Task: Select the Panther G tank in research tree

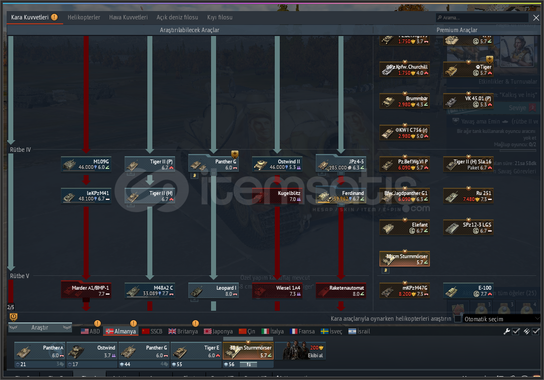Action: [213, 164]
